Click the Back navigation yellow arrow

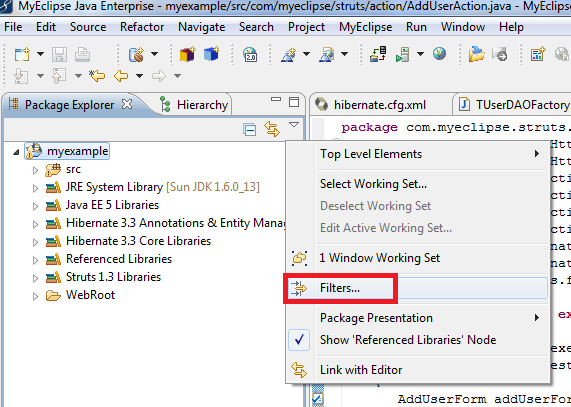tap(121, 76)
